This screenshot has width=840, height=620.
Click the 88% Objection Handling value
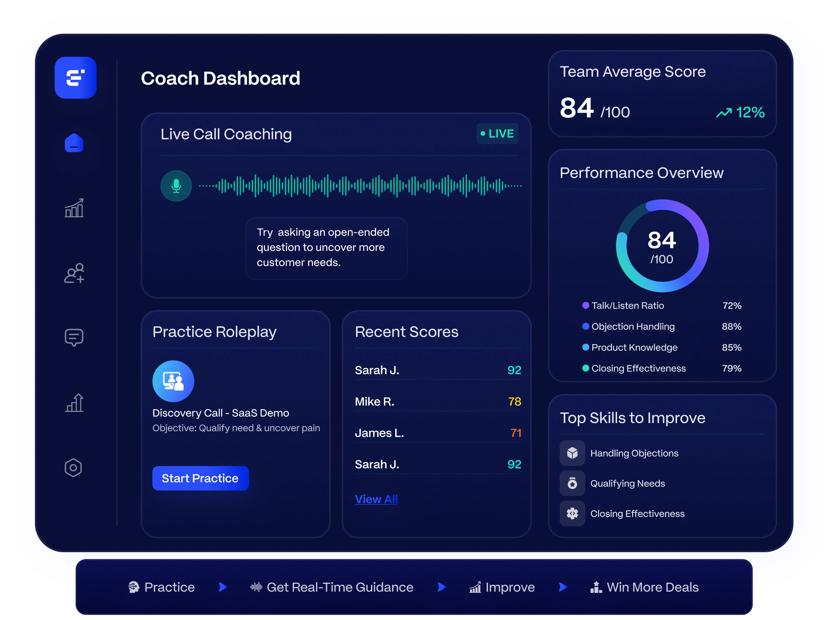tap(731, 326)
